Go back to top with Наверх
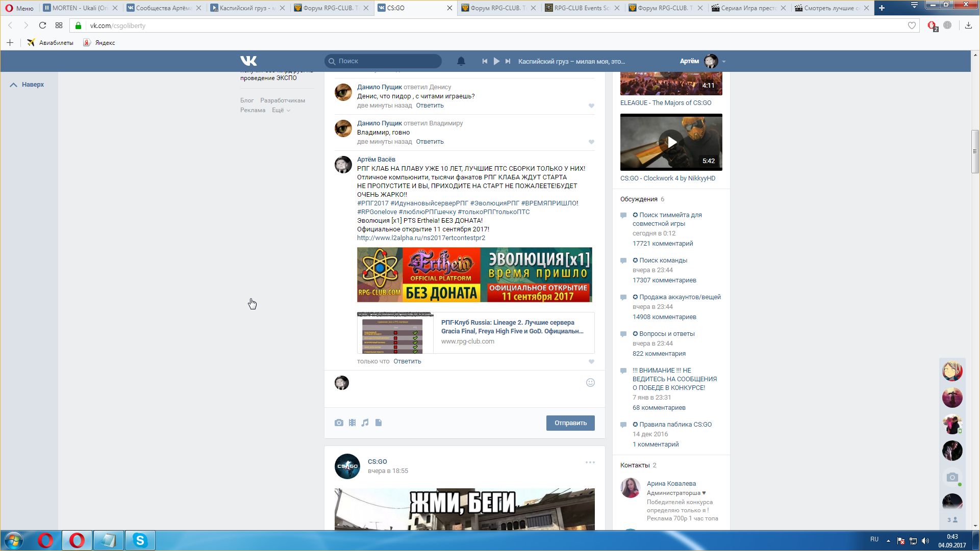980x551 pixels. 27,85
